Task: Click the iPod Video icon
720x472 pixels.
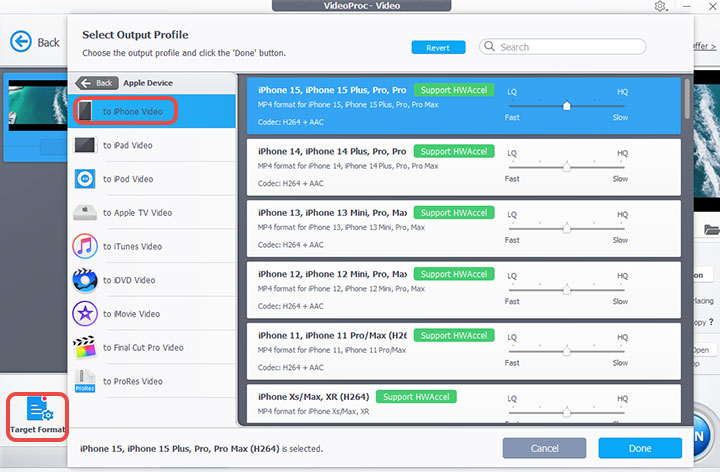Action: (84, 179)
